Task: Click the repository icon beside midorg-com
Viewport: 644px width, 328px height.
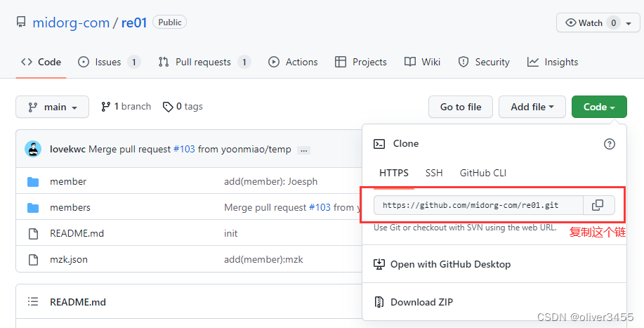Action: pyautogui.click(x=21, y=22)
